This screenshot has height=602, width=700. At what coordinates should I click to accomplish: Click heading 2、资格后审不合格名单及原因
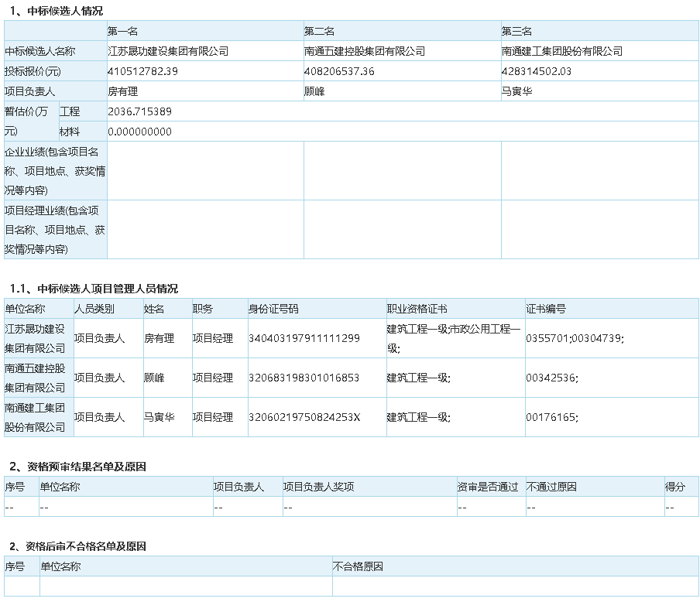pos(77,546)
